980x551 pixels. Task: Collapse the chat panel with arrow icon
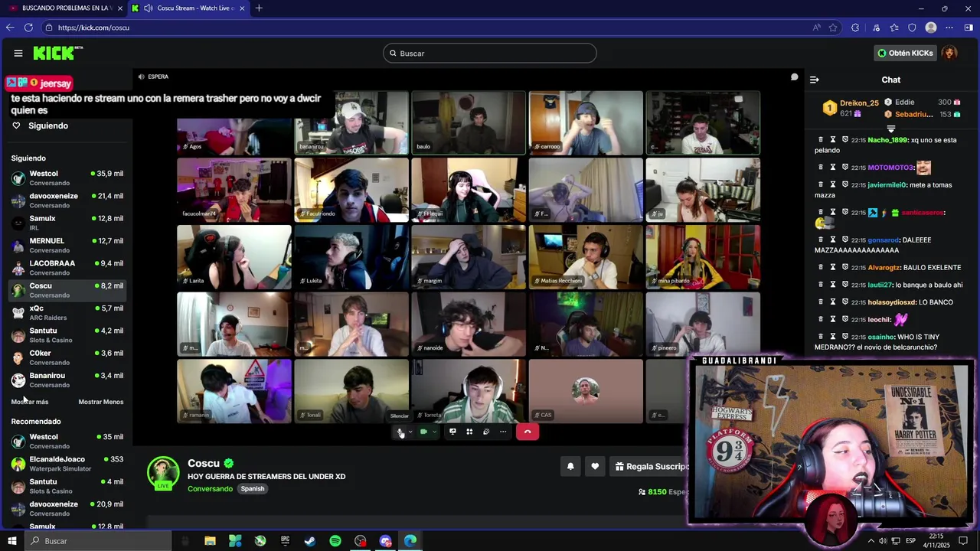815,80
